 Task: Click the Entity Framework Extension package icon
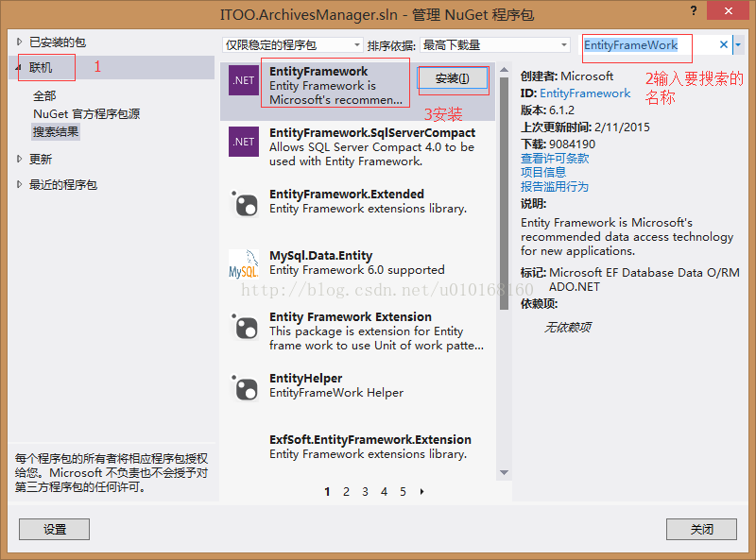tap(245, 326)
